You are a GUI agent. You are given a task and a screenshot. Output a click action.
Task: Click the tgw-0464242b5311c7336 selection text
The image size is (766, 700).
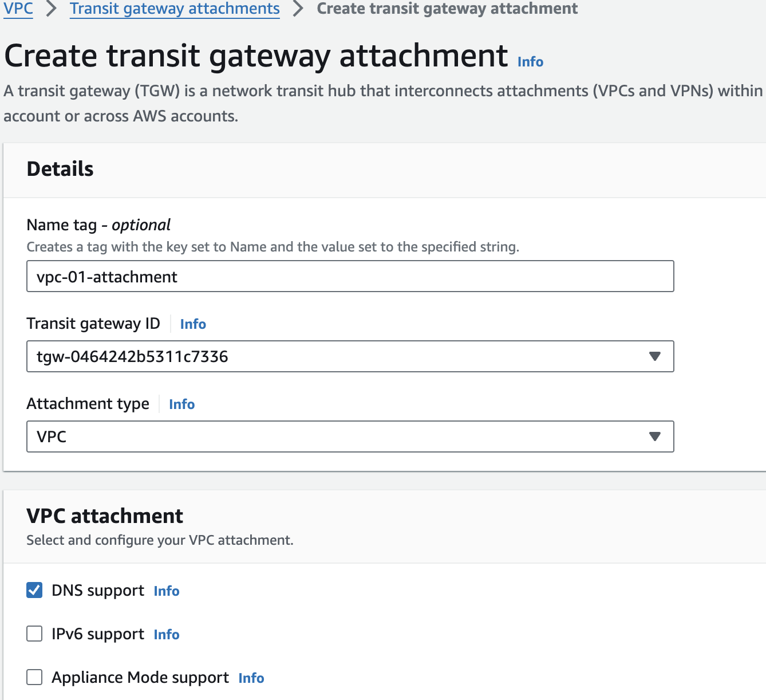pos(132,357)
